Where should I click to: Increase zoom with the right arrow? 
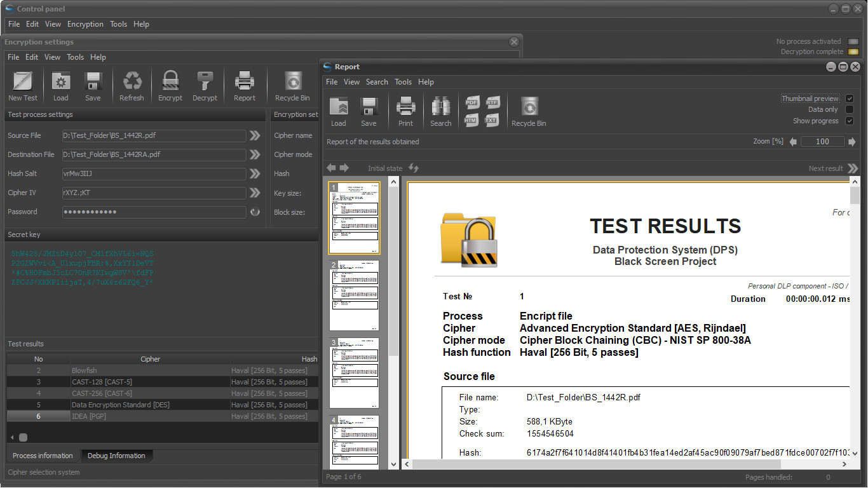point(853,142)
